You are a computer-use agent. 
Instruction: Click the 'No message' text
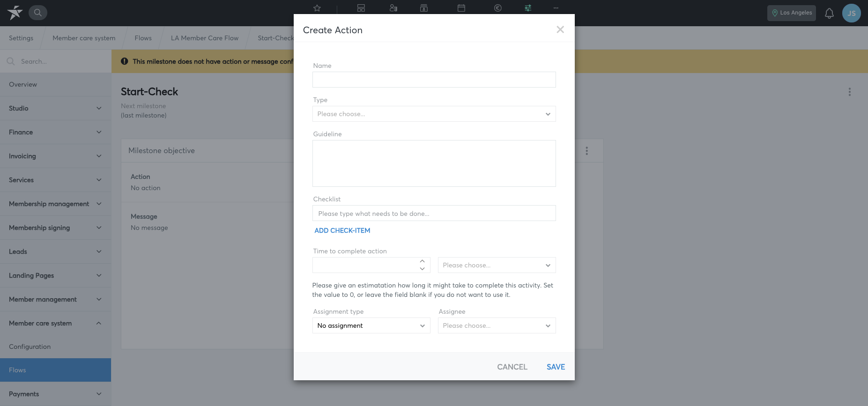tap(149, 228)
